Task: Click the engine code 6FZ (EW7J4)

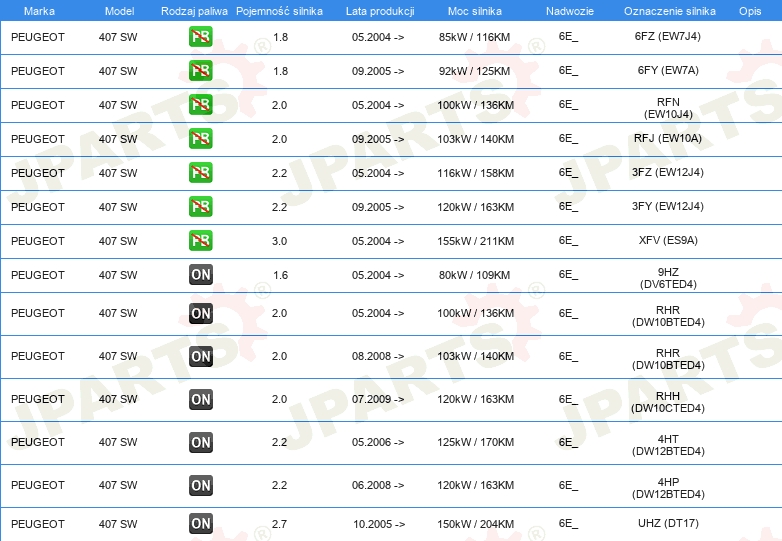Action: pyautogui.click(x=667, y=36)
